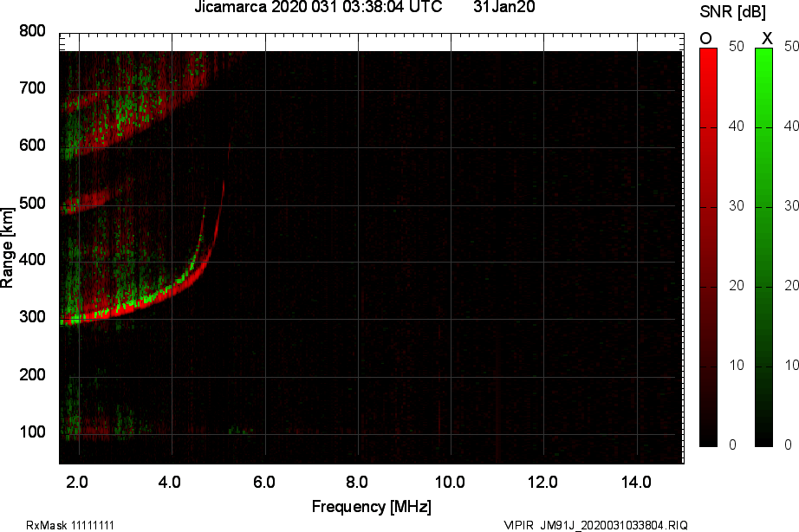Viewport: 799px width, 532px height.
Task: Click the '30' tick label of the O colorbar
Action: (737, 206)
